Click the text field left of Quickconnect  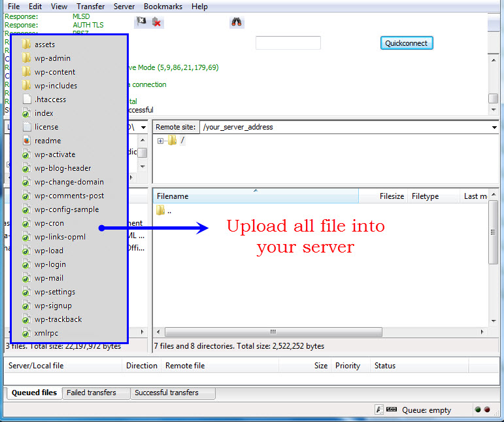tap(288, 43)
